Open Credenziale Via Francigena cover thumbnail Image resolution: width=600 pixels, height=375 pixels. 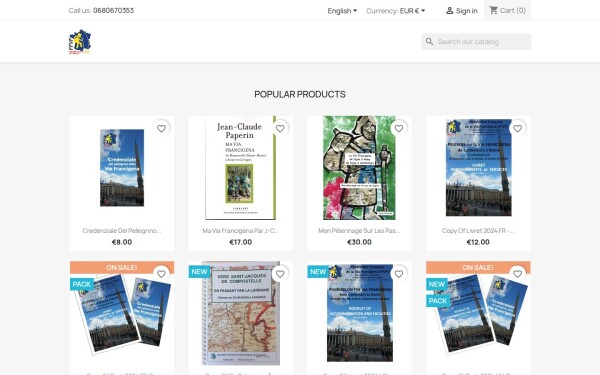click(x=122, y=168)
